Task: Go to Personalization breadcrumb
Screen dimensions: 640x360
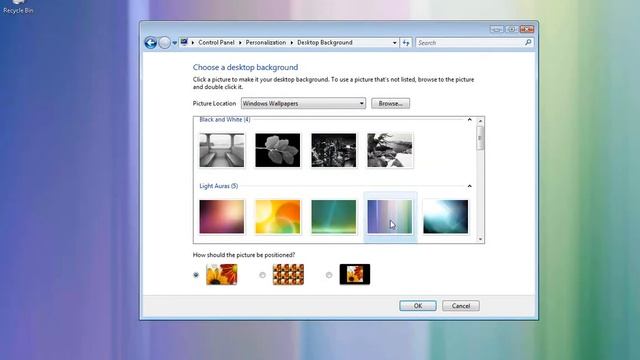Action: pos(266,42)
